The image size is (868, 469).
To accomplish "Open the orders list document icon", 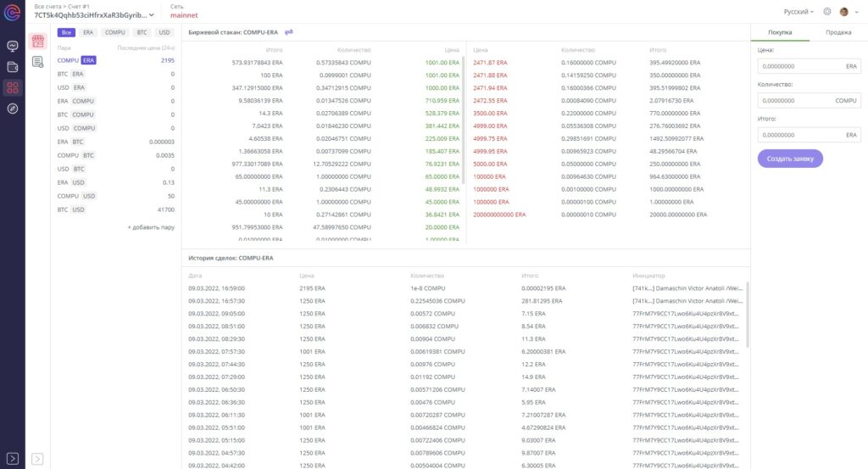I will pyautogui.click(x=37, y=62).
